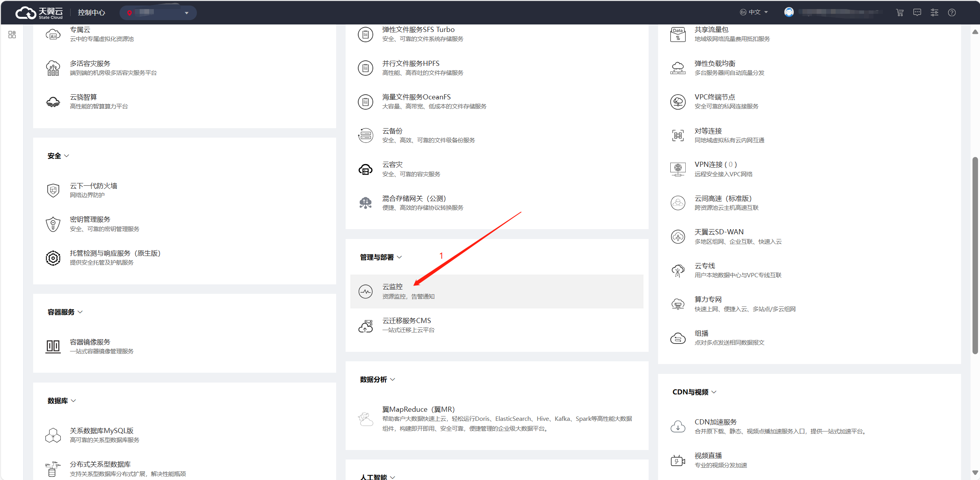The image size is (980, 480).
Task: Go to 控制中心 in header
Action: 92,13
